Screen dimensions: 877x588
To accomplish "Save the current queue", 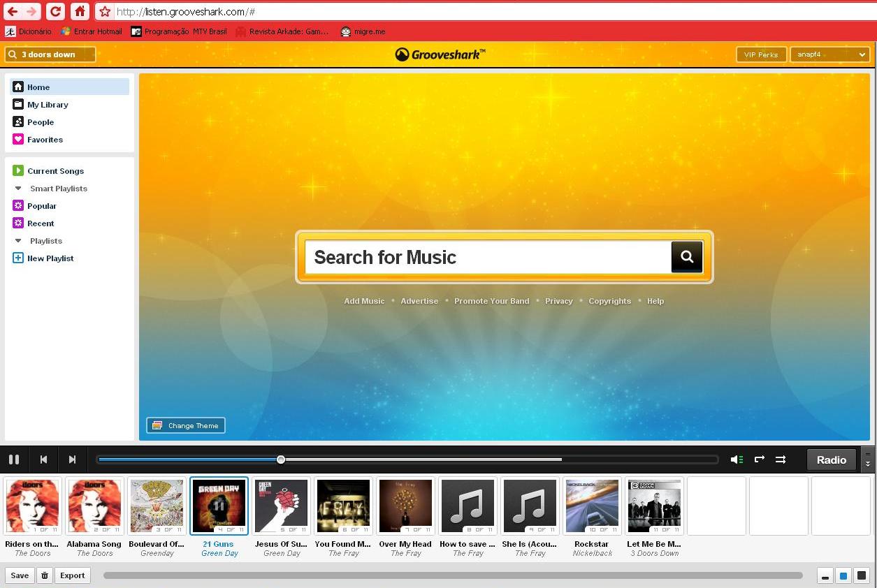I will tap(20, 575).
